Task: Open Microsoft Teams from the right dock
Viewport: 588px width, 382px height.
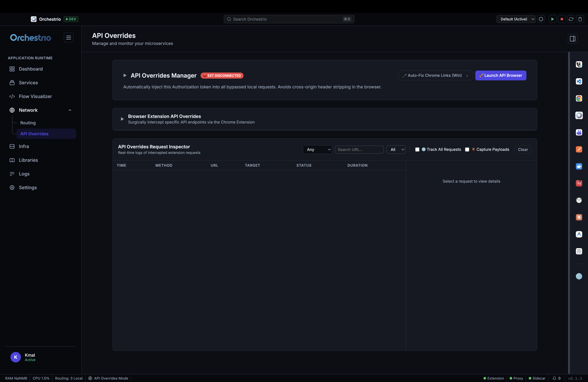Action: 579,133
